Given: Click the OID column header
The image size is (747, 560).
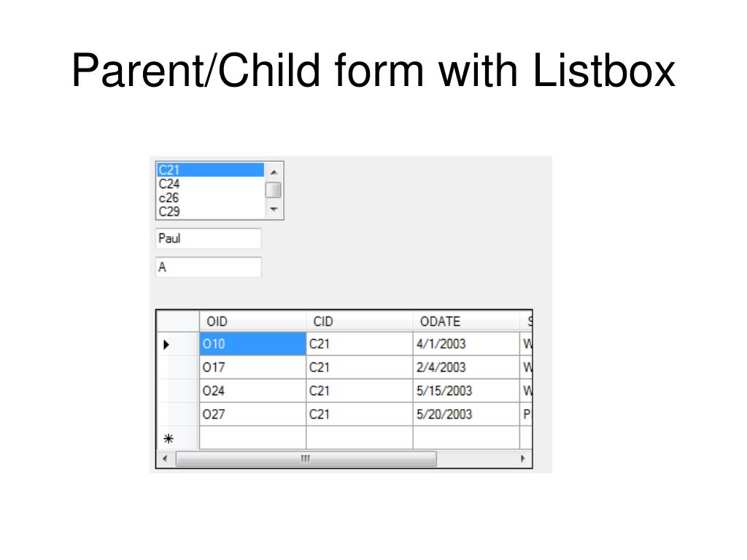Looking at the screenshot, I should [x=252, y=322].
